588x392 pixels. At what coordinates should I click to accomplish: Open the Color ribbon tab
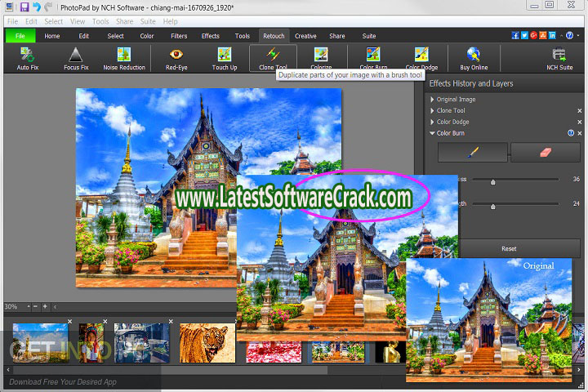click(x=147, y=36)
